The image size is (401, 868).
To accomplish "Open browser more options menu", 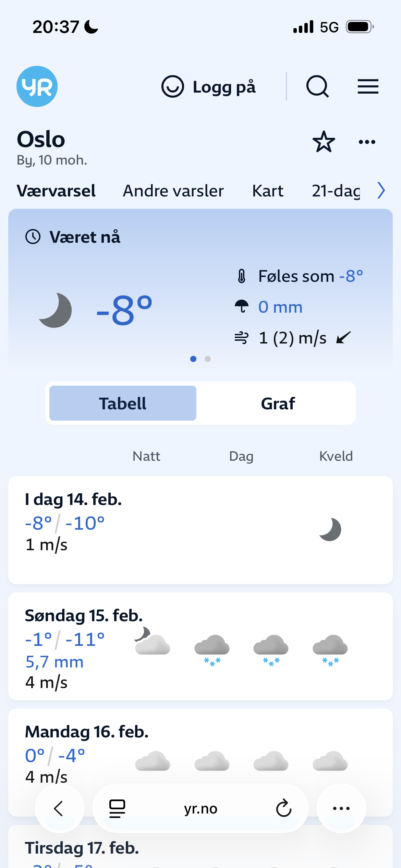I will (341, 808).
